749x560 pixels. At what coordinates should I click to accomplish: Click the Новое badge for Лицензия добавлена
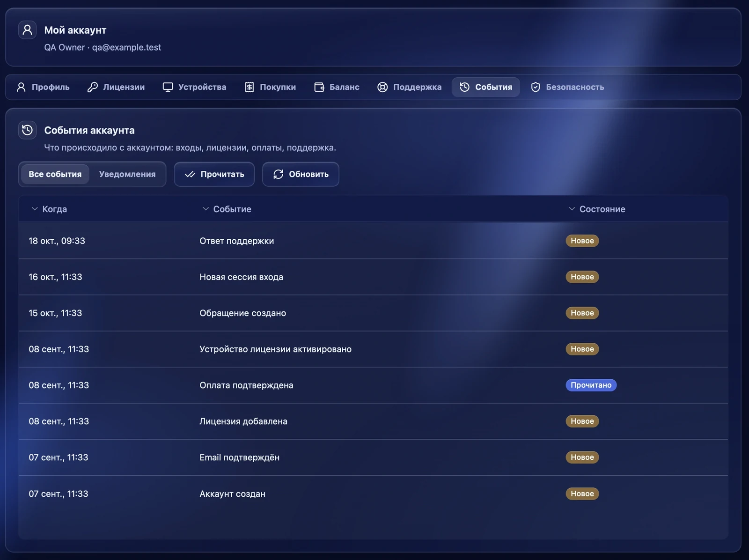pyautogui.click(x=582, y=421)
